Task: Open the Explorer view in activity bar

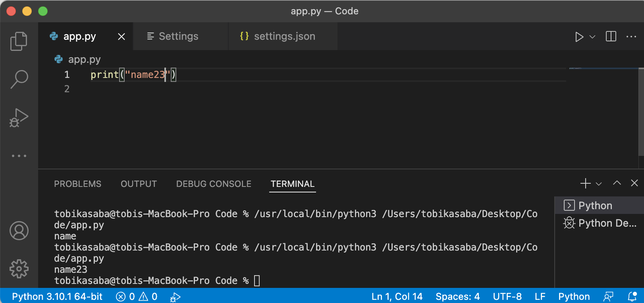Action: [19, 41]
